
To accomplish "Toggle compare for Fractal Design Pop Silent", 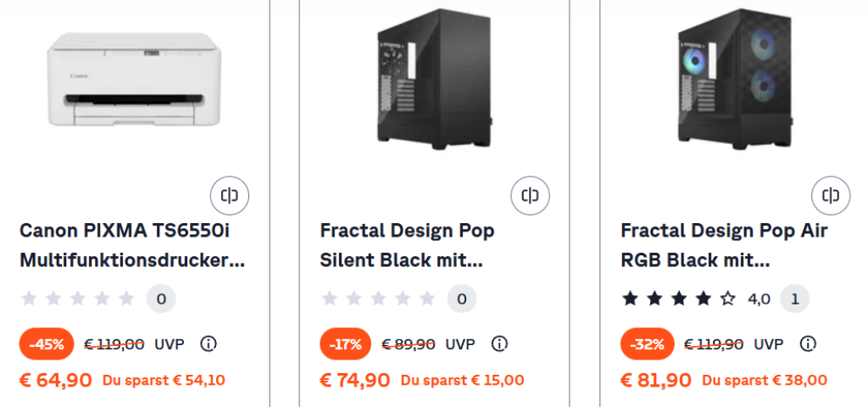I will [x=531, y=196].
